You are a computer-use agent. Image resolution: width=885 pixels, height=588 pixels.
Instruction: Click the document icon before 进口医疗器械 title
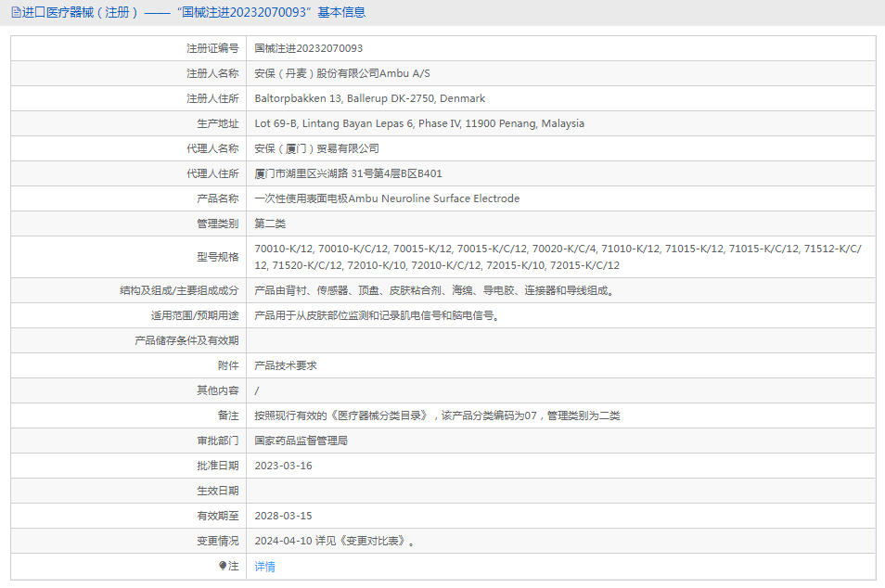click(16, 12)
